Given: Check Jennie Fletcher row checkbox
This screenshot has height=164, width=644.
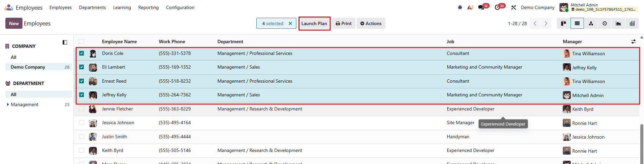Looking at the screenshot, I should [82, 109].
